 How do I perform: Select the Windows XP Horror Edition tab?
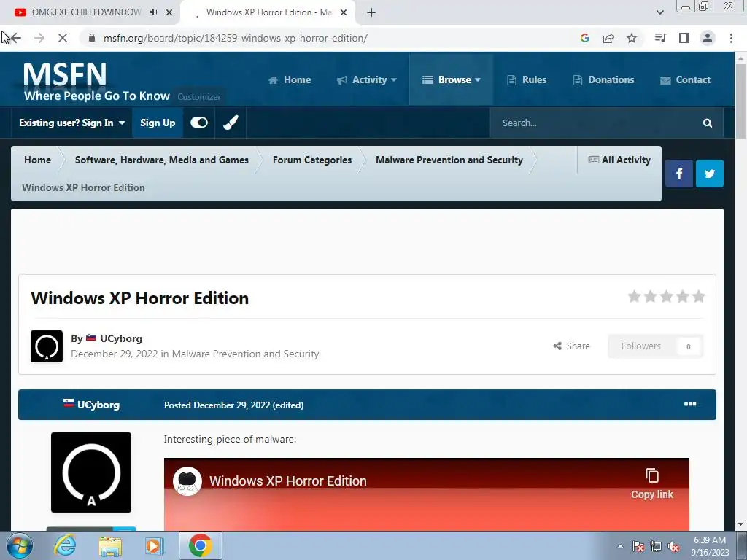[x=268, y=12]
